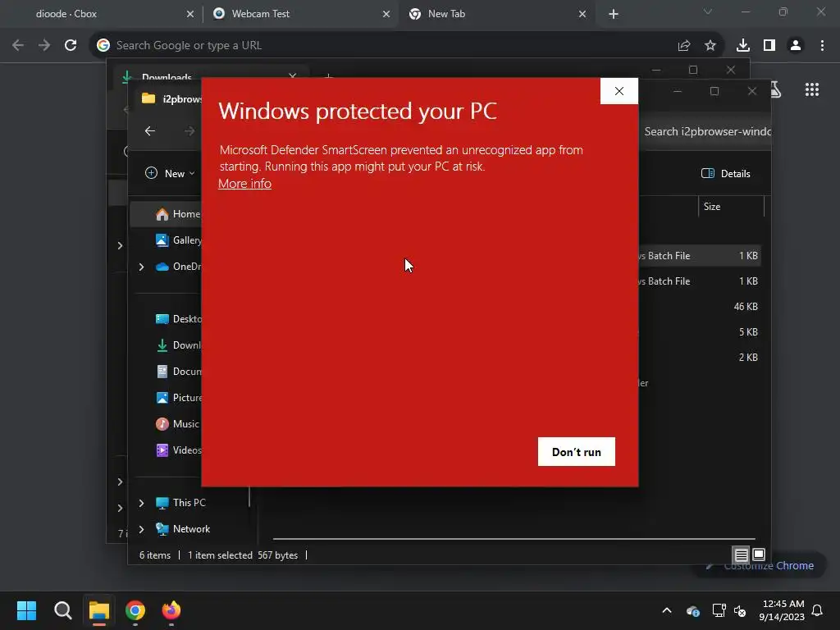Open Chrome profile icon
This screenshot has width=840, height=630.
tap(796, 46)
